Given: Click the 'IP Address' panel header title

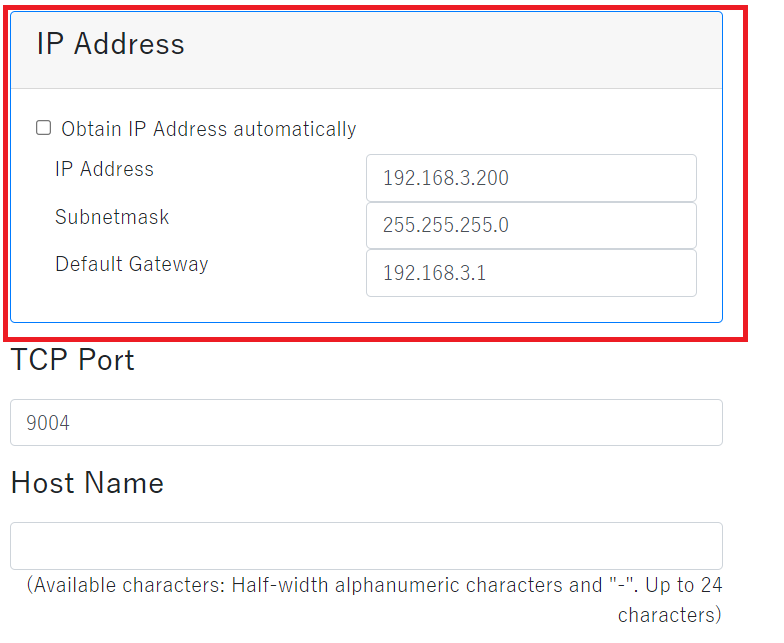Looking at the screenshot, I should pyautogui.click(x=110, y=44).
